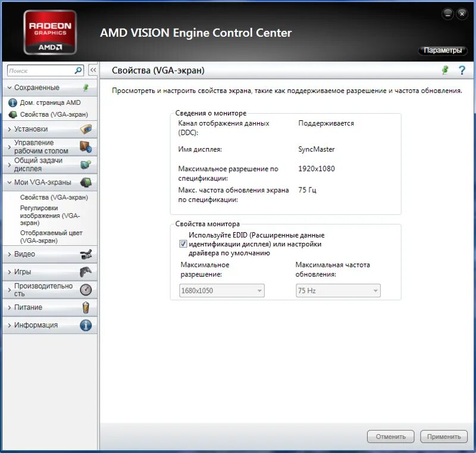Click the 1920x1080 maximum resolution value
Viewport: 476px width, 453px height.
click(317, 168)
